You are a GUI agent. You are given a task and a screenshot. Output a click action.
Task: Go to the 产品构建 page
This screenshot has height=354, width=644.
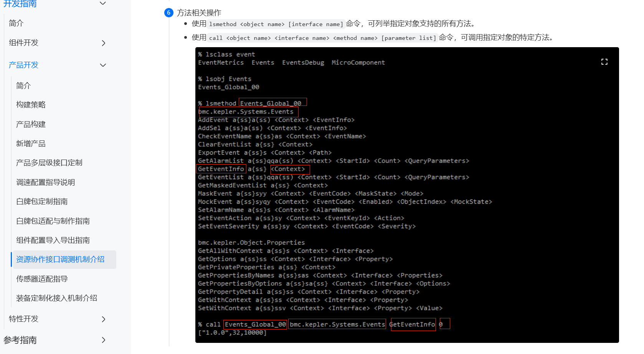click(31, 124)
